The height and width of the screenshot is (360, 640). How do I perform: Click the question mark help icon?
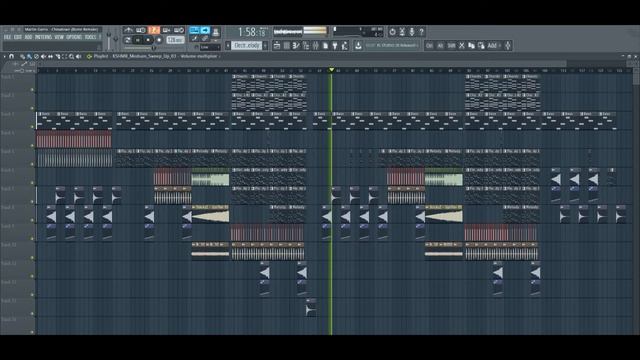point(422,31)
